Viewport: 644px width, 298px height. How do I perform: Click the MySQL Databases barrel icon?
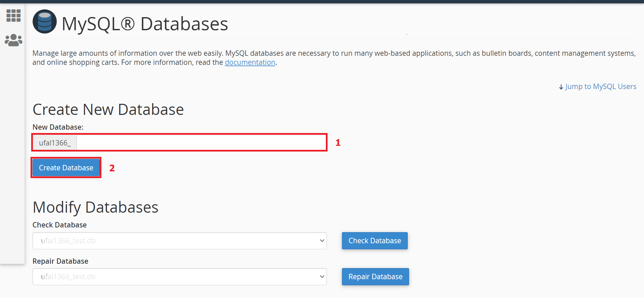click(45, 22)
